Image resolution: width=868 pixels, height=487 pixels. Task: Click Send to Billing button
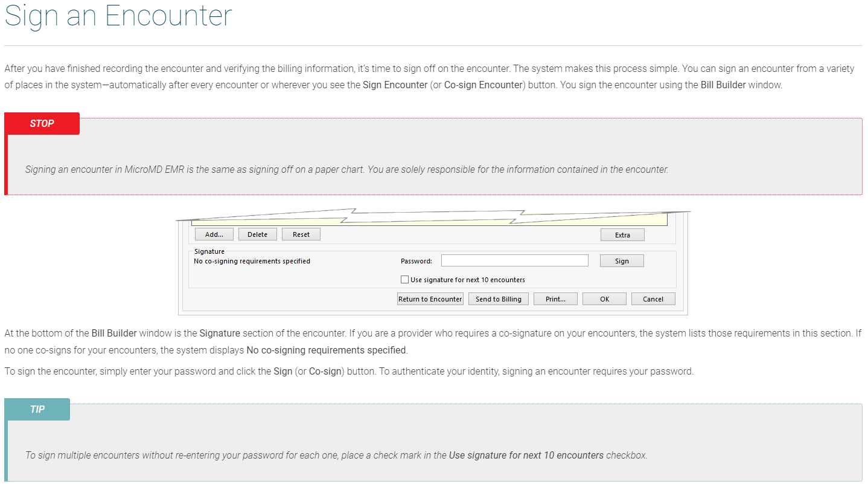pyautogui.click(x=499, y=299)
